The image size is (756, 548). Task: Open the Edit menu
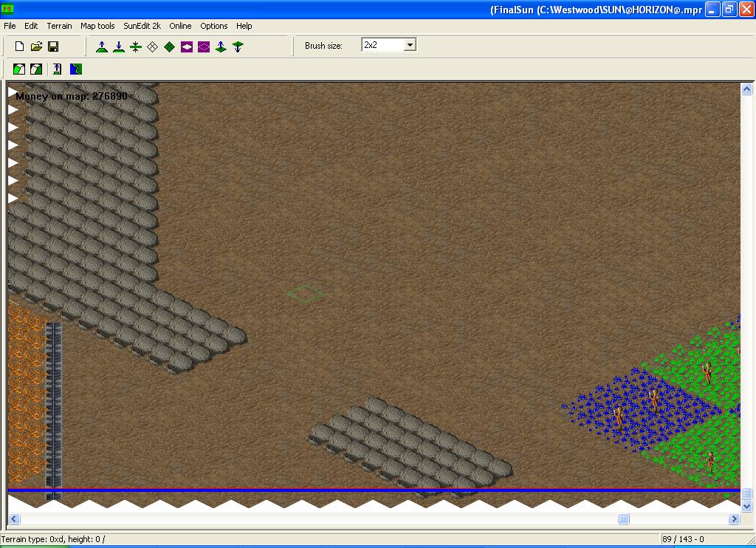pos(31,26)
